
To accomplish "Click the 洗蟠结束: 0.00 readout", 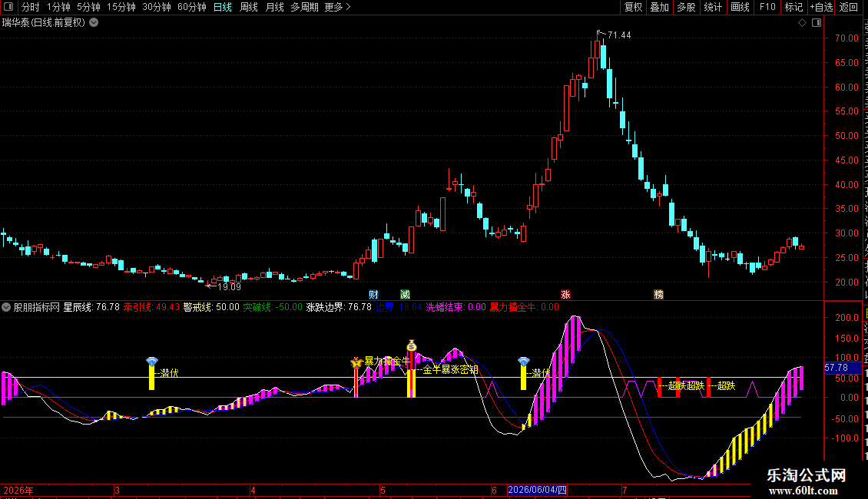I will pyautogui.click(x=456, y=307).
